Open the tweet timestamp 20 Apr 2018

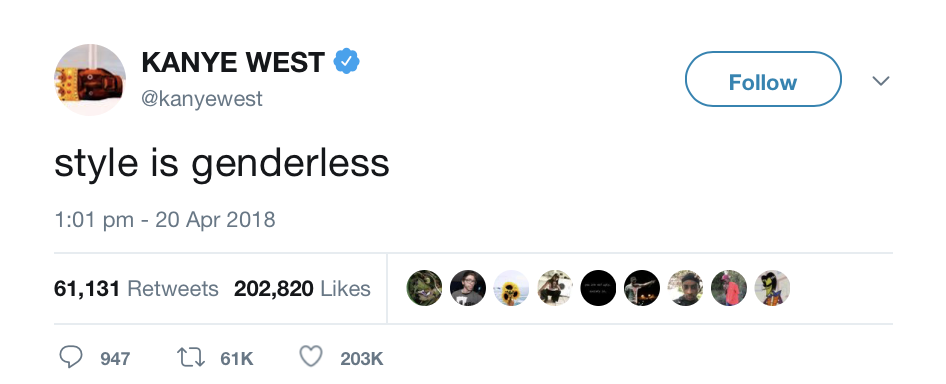[165, 220]
